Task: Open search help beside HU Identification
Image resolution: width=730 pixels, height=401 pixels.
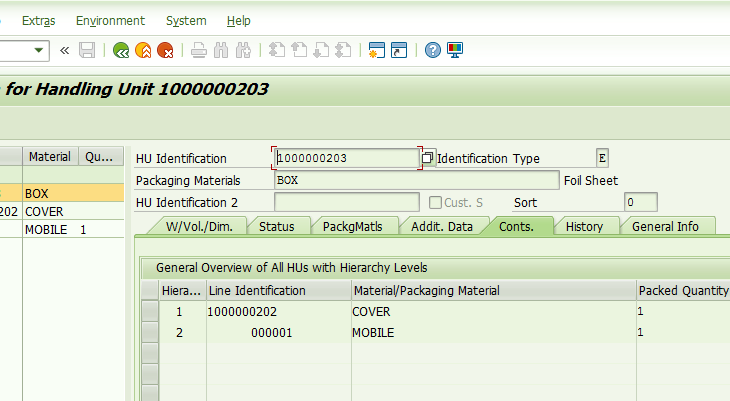Action: 427,157
